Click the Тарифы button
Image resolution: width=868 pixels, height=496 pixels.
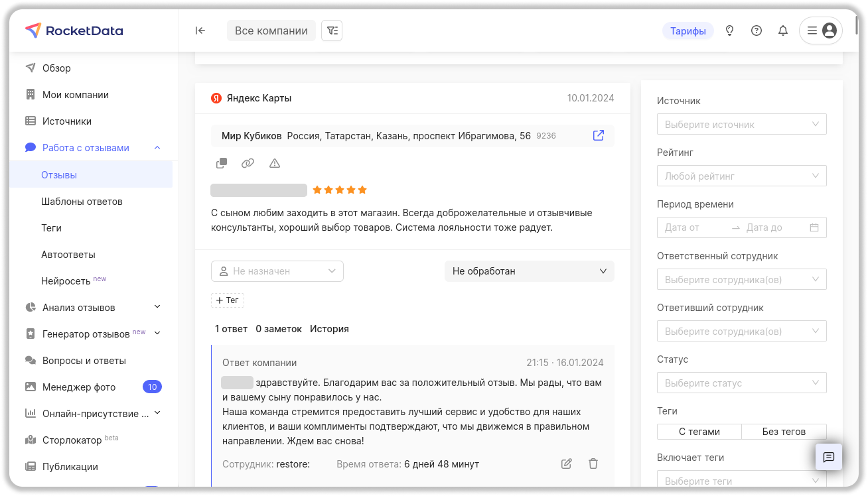pos(688,31)
